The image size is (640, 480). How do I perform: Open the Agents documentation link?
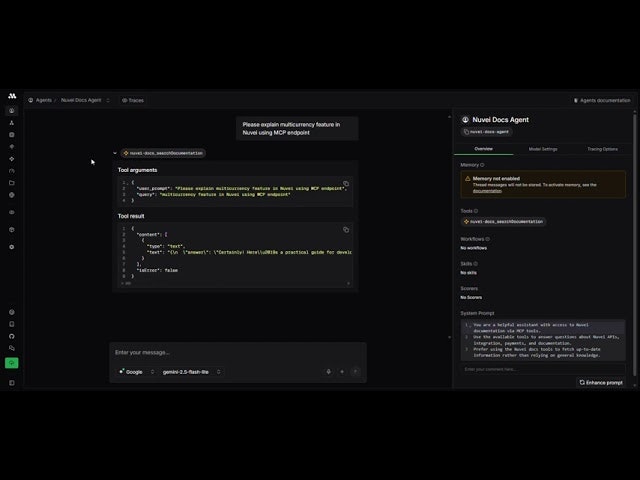(602, 100)
